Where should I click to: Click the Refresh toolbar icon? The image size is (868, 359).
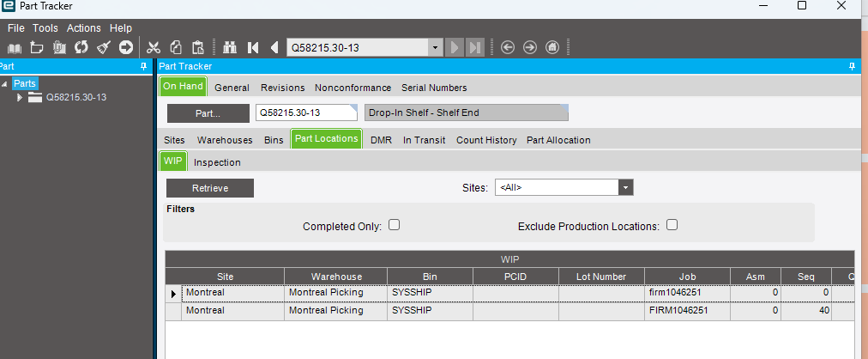81,47
